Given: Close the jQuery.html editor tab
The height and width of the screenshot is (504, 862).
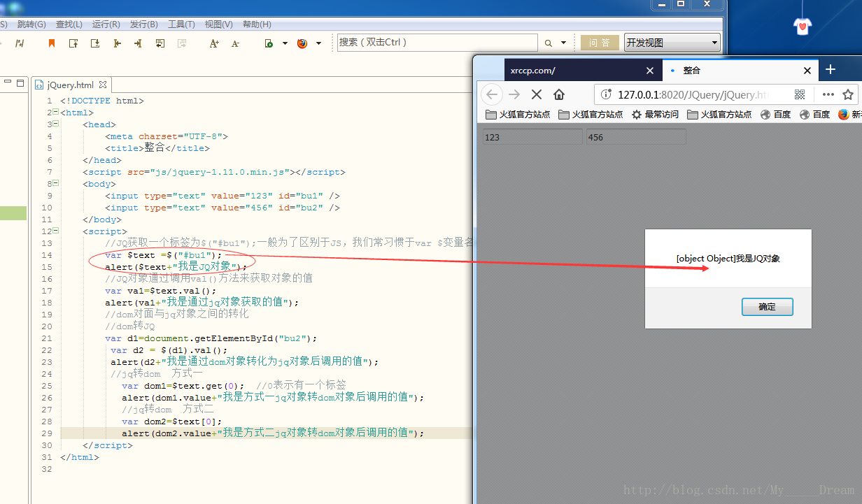Looking at the screenshot, I should [x=104, y=85].
